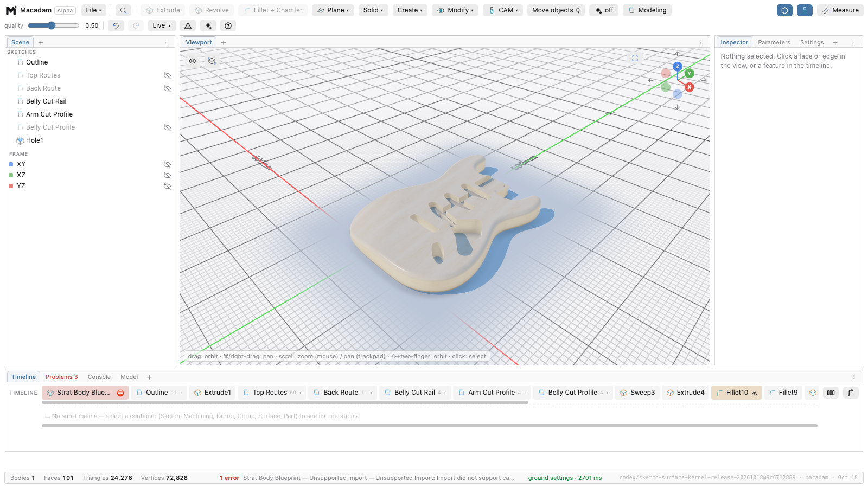The width and height of the screenshot is (868, 488).
Task: Click the Modeling button
Action: pos(647,10)
